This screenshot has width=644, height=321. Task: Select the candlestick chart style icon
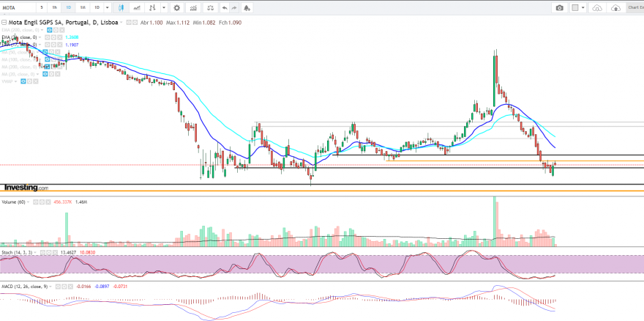click(121, 8)
